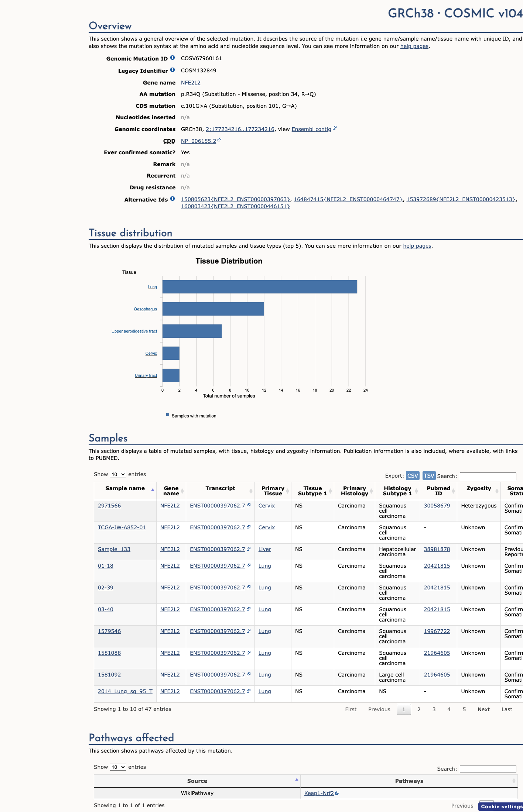Click into the Samples table search field

pos(488,476)
